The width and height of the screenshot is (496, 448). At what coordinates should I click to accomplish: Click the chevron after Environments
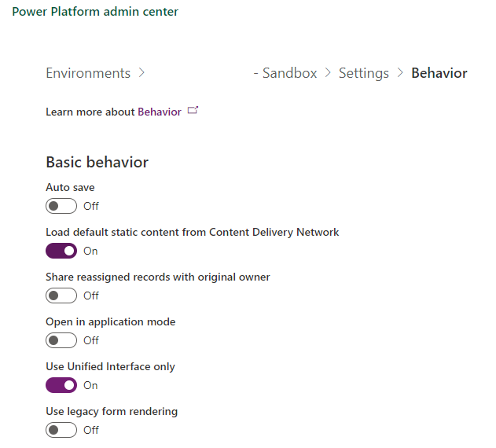(141, 73)
